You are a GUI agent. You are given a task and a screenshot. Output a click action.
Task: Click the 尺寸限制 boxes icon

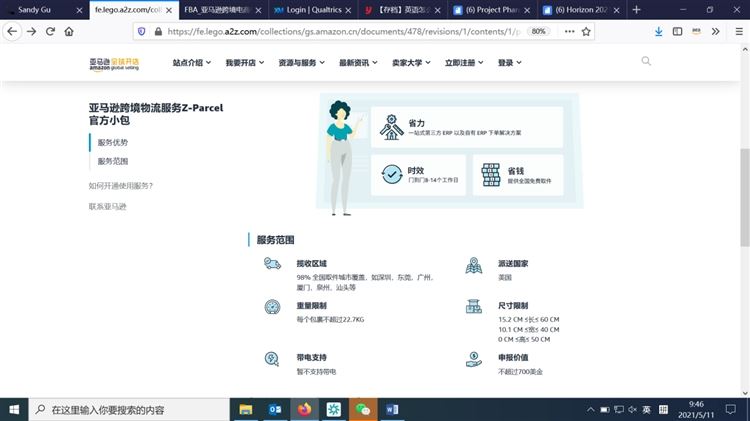[x=474, y=306]
